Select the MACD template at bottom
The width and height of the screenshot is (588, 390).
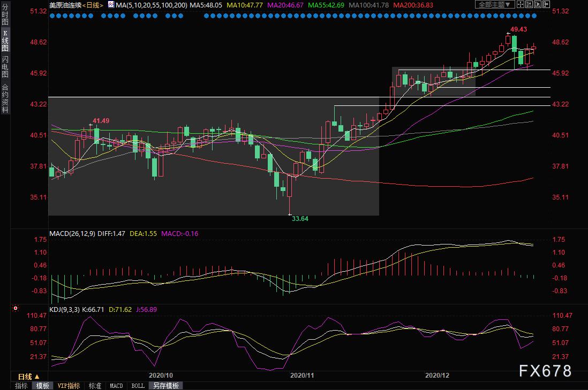(116, 386)
